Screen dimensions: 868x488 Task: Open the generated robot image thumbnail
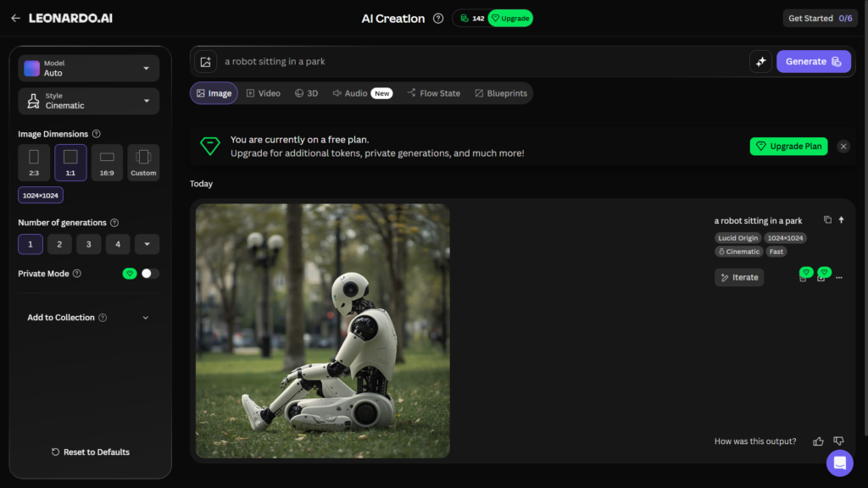pos(323,331)
